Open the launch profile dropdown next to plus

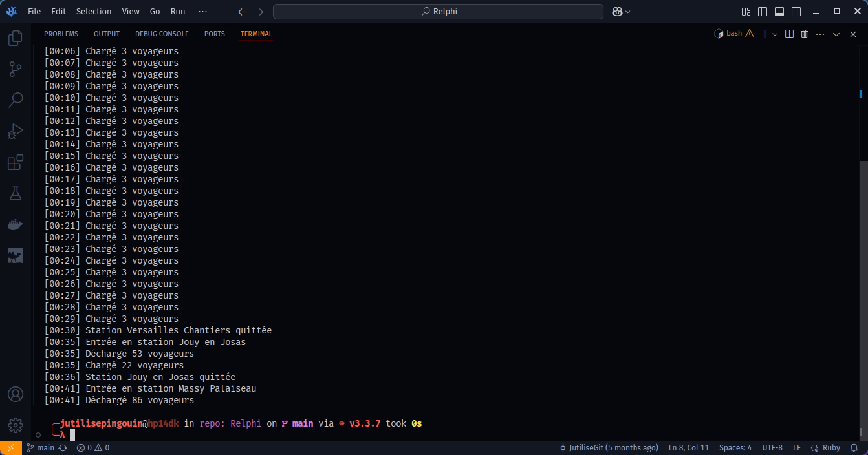(775, 34)
